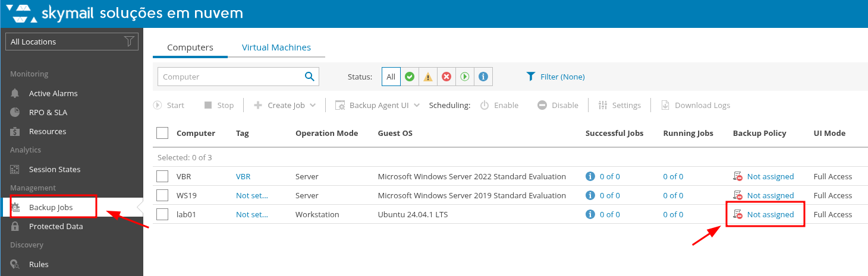Toggle the select-all checkbox in header
Image resolution: width=868 pixels, height=276 pixels.
pos(162,133)
